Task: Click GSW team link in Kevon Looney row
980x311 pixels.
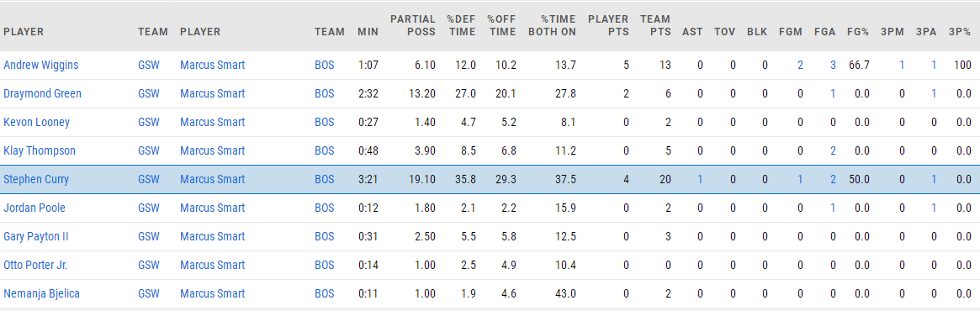Action: pyautogui.click(x=149, y=123)
